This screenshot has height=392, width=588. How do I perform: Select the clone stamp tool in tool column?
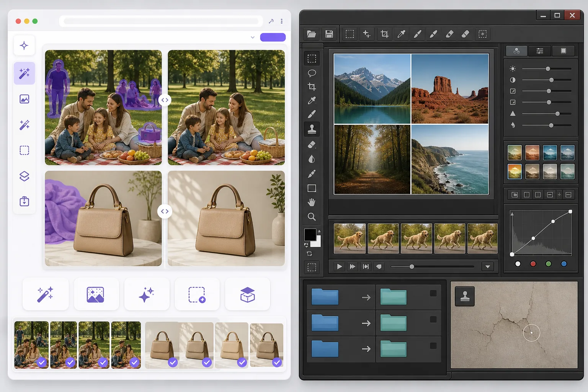pos(312,129)
